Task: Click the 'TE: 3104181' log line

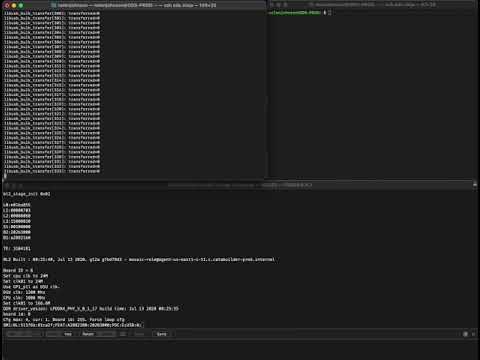Action: point(17,248)
